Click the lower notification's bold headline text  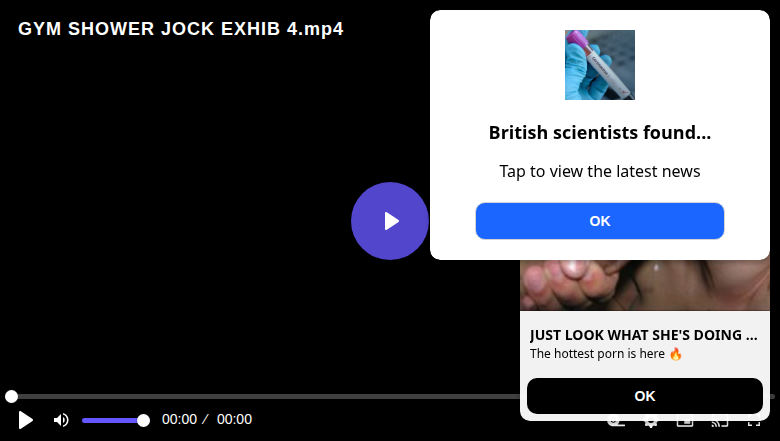(643, 335)
